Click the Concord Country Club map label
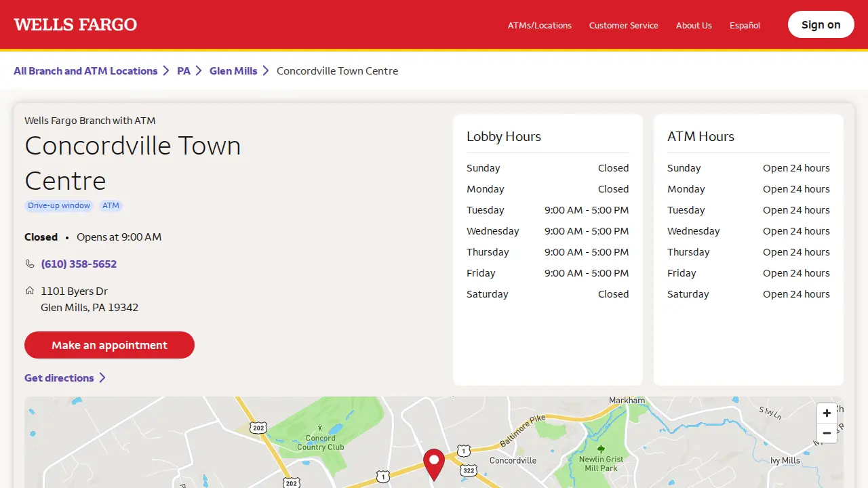The width and height of the screenshot is (868, 488). [321, 443]
